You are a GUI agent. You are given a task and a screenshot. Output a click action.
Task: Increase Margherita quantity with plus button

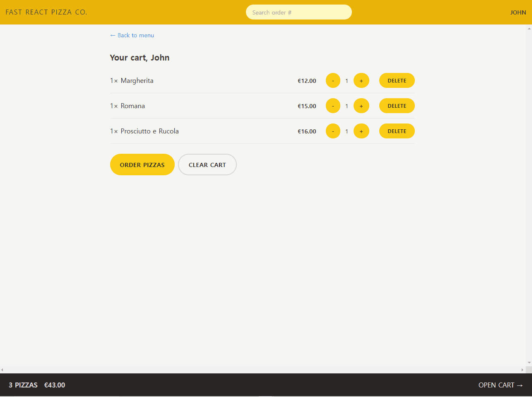(x=361, y=80)
